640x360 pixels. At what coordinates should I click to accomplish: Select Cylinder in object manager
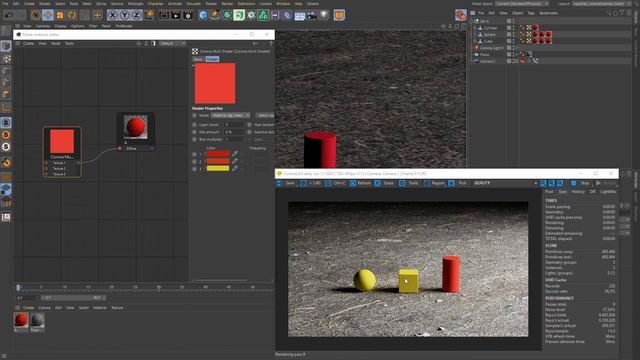point(490,28)
